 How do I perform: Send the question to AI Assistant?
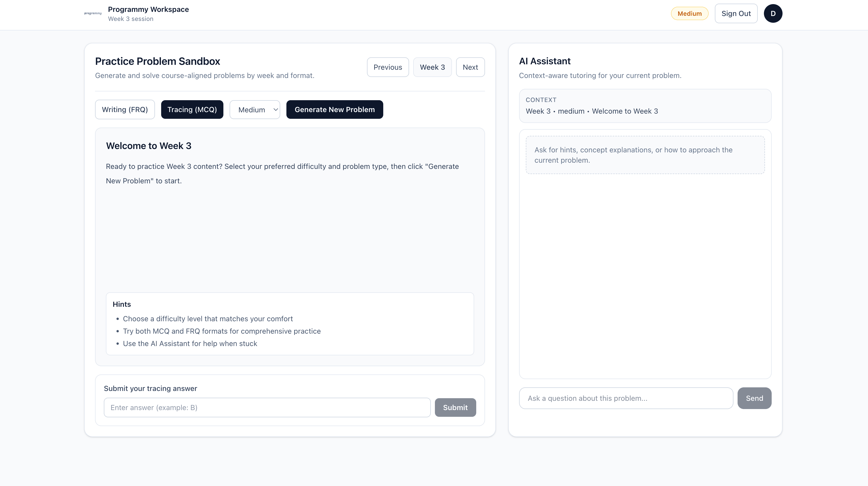pyautogui.click(x=754, y=398)
